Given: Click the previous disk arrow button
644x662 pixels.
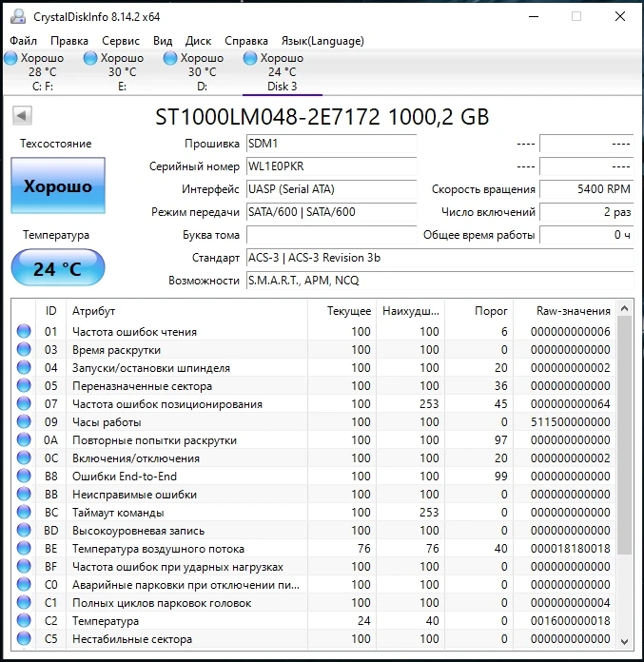Looking at the screenshot, I should click(x=23, y=116).
